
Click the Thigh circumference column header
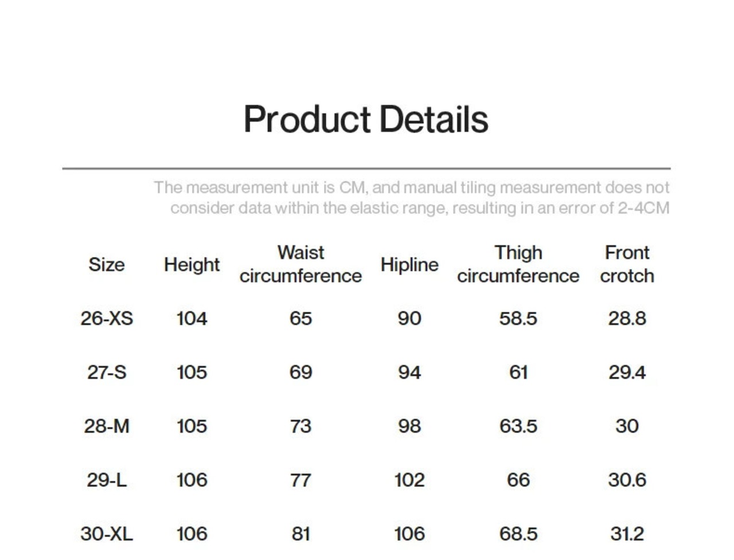[518, 264]
